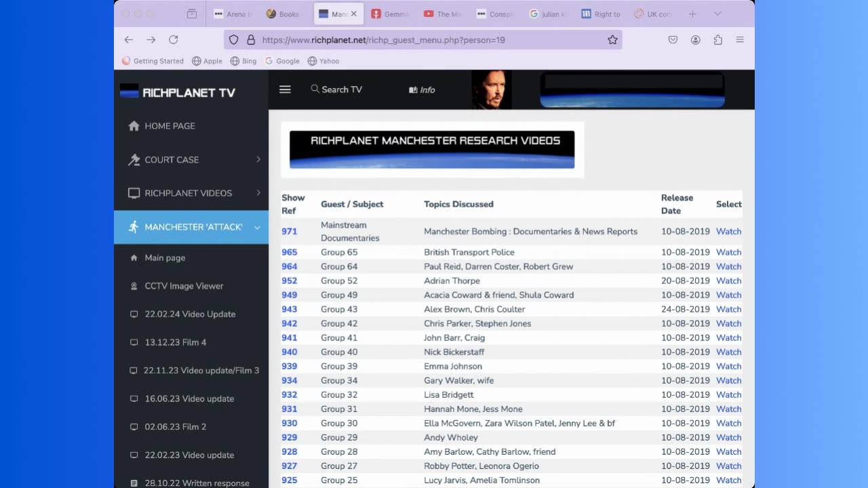The height and width of the screenshot is (488, 868).
Task: Open the Firefox account icon
Action: (x=695, y=40)
